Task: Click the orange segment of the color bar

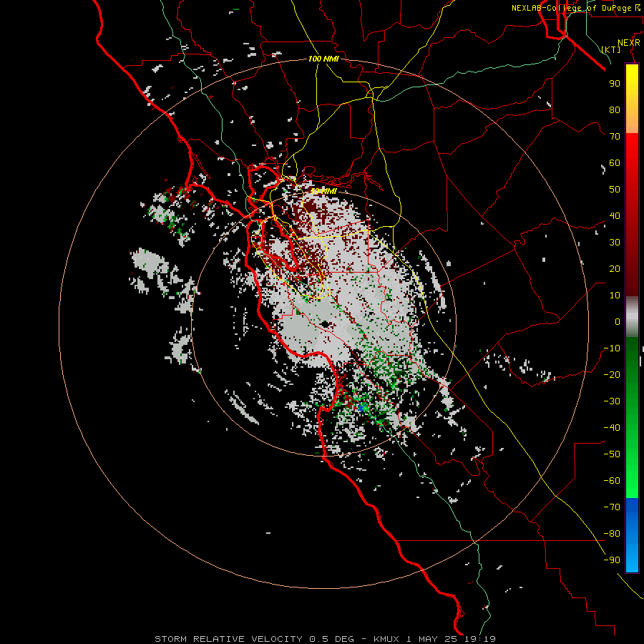Action: [x=632, y=119]
